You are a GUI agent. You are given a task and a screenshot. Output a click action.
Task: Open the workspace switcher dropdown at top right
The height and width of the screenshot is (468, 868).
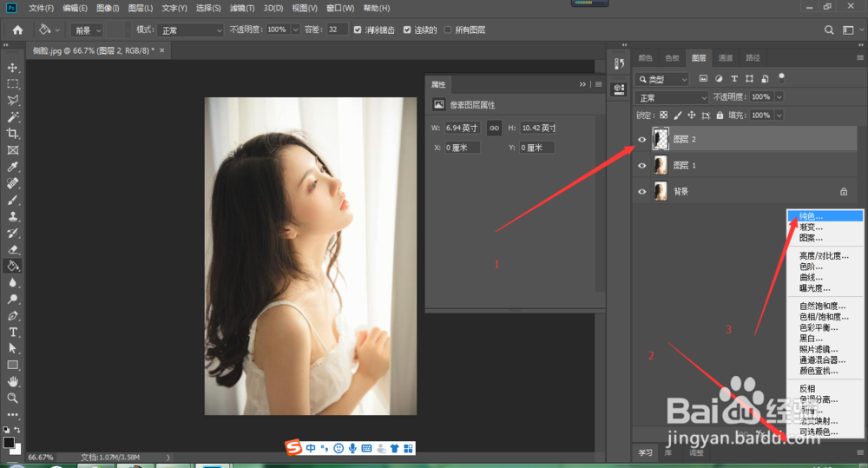[851, 30]
